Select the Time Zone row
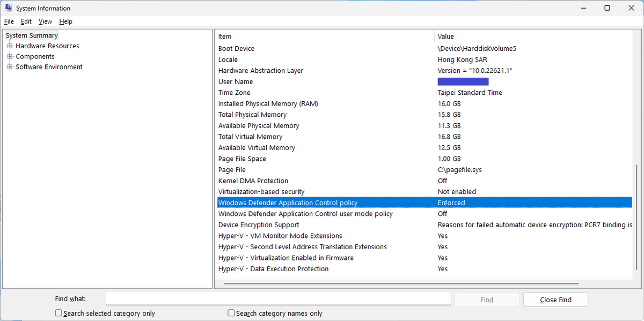644x321 pixels. click(x=424, y=93)
